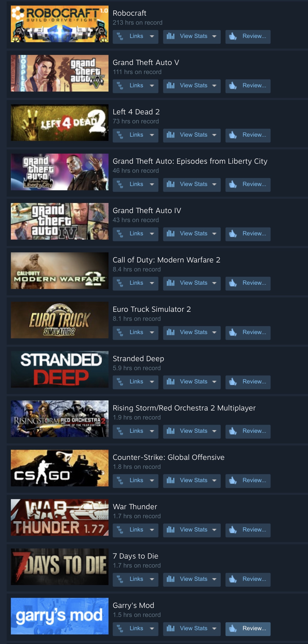The height and width of the screenshot is (644, 308).
Task: Click the links chain icon for Stranded Deep
Action: (120, 382)
